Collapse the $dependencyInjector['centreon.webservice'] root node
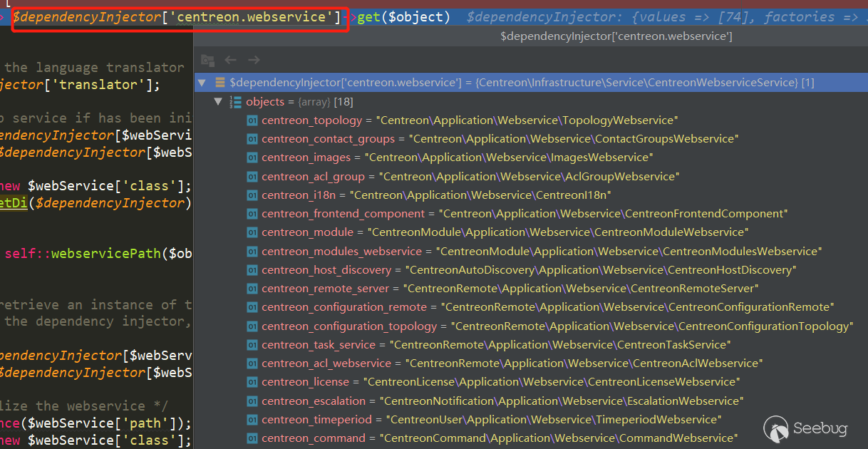 [202, 83]
